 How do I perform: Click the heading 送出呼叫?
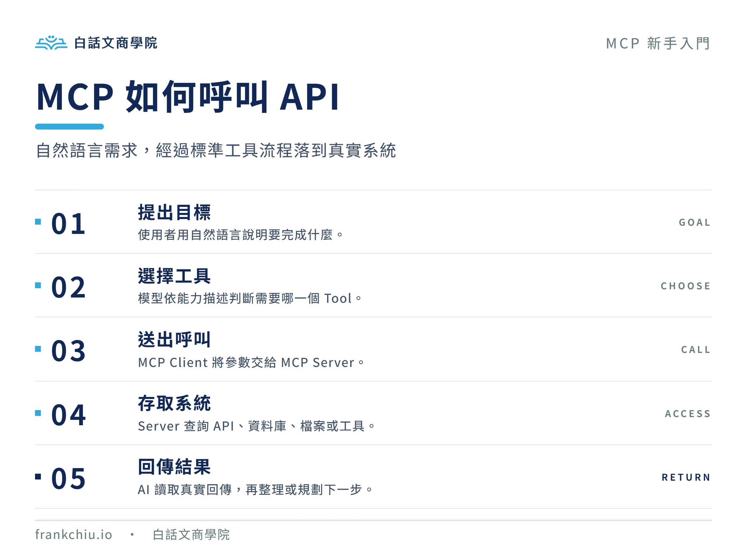pyautogui.click(x=174, y=339)
